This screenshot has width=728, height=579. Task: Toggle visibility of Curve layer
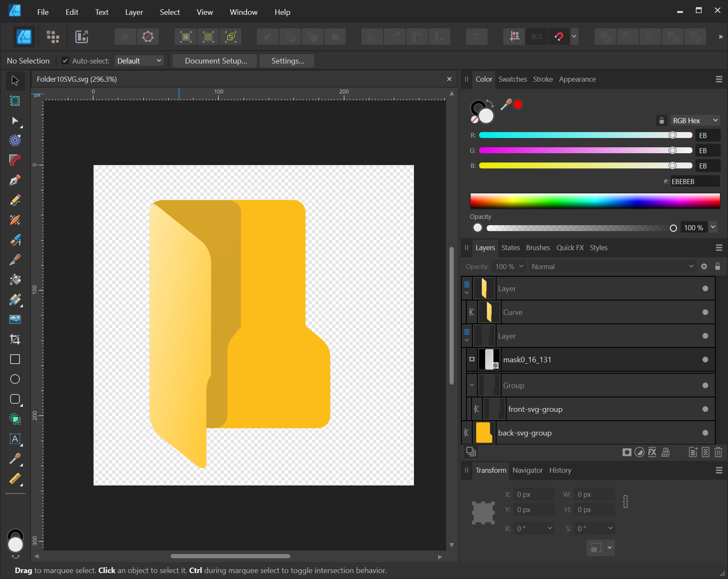tap(705, 312)
